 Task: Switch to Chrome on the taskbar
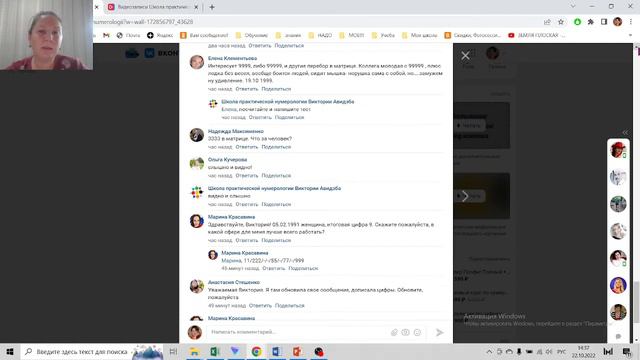point(256,352)
